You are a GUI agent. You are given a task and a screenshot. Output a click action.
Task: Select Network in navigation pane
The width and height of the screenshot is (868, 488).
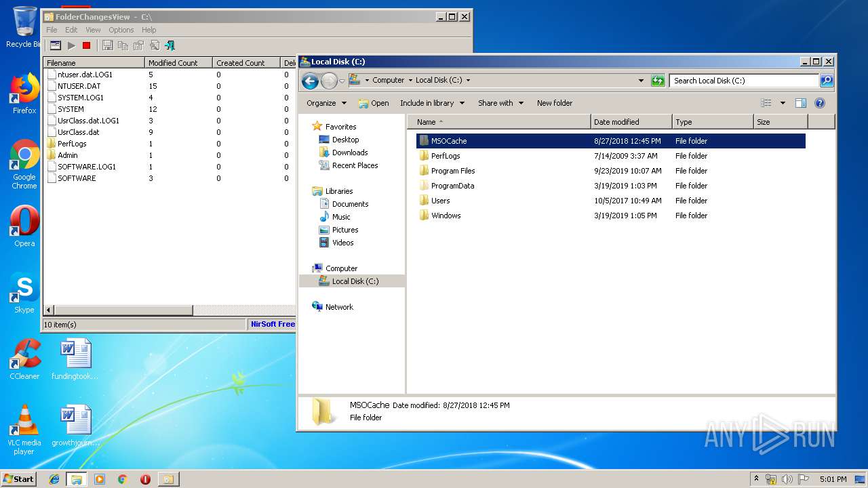(x=339, y=307)
